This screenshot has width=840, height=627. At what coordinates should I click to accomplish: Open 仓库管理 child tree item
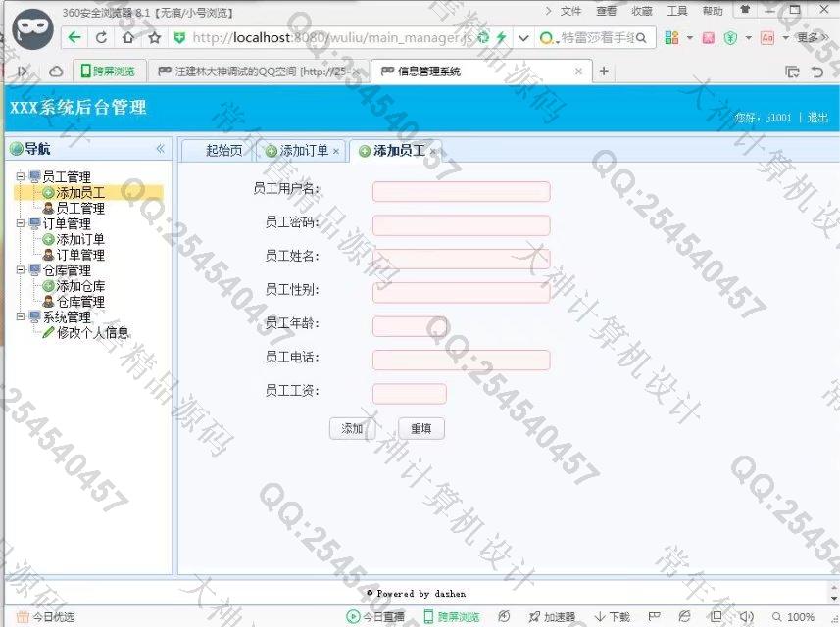[80, 302]
